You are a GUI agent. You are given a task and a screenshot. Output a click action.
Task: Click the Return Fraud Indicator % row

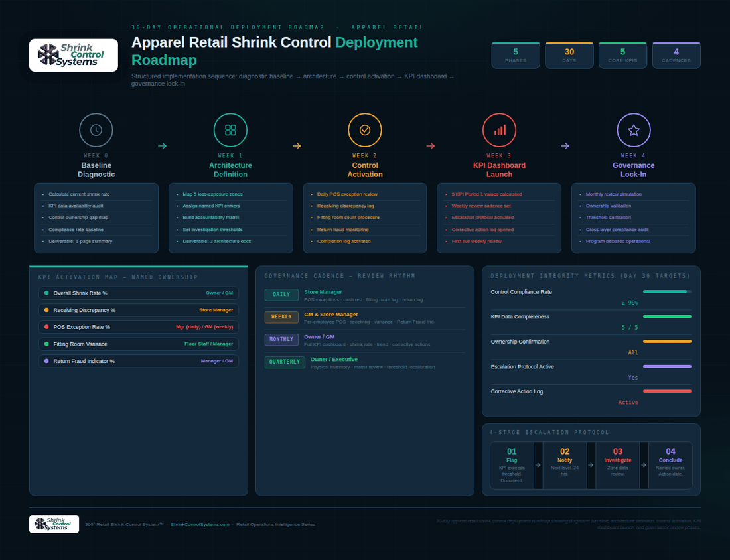tap(138, 361)
